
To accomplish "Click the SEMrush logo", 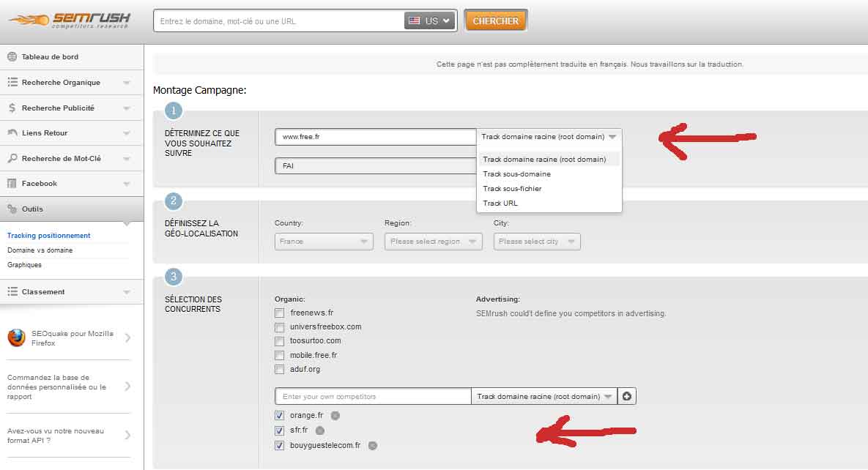I will tap(70, 20).
